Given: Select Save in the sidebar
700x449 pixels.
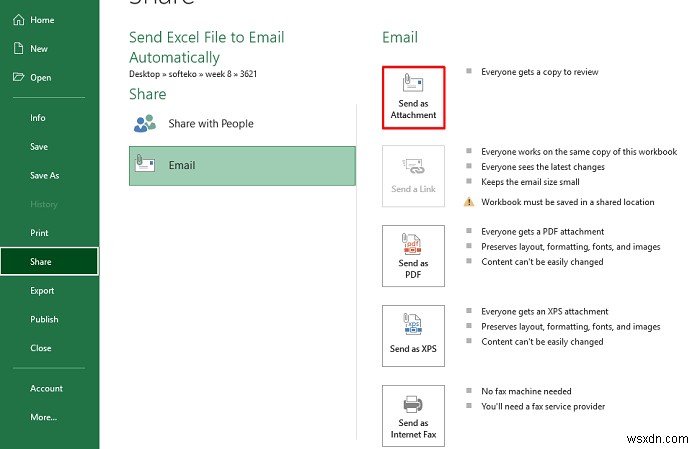Looking at the screenshot, I should click(39, 147).
